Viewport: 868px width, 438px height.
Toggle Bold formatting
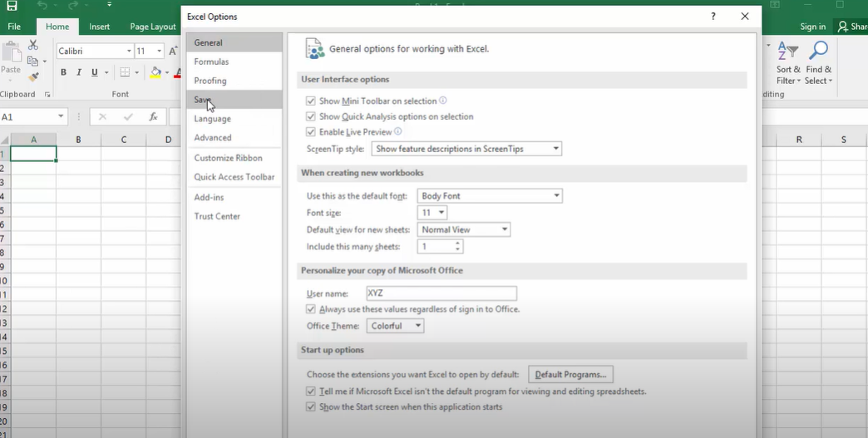63,72
